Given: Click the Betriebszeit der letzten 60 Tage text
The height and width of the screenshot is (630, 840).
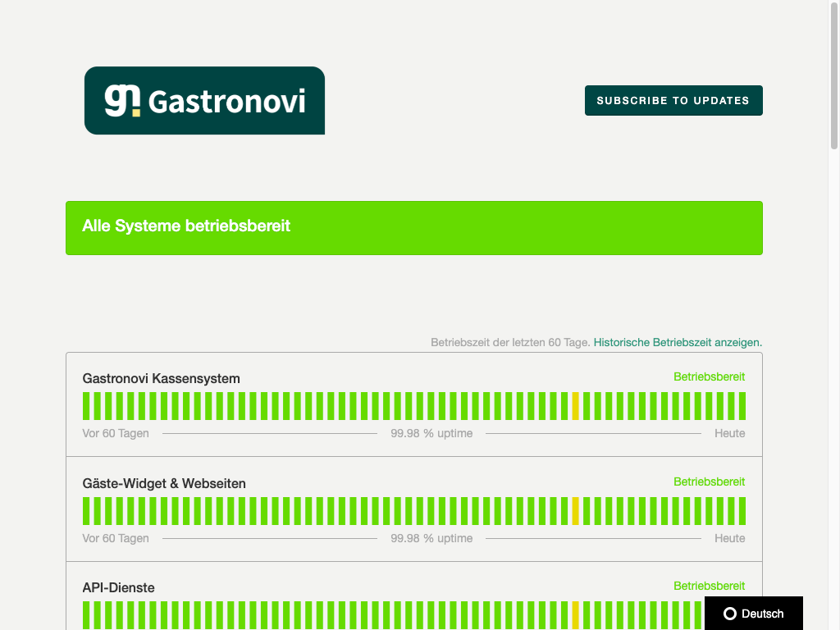Looking at the screenshot, I should click(x=510, y=342).
